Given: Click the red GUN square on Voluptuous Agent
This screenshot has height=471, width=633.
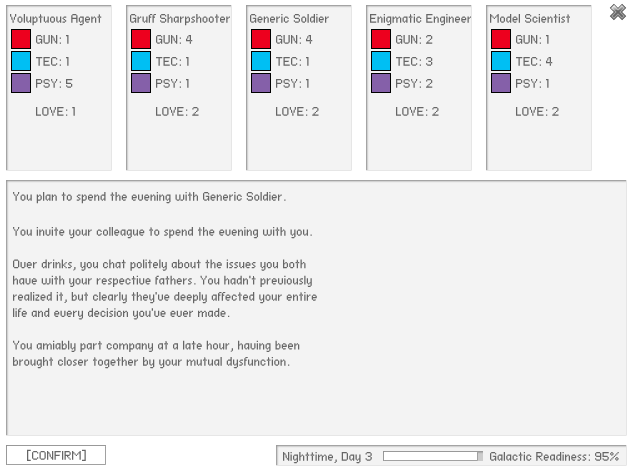Looking at the screenshot, I should [x=20, y=39].
